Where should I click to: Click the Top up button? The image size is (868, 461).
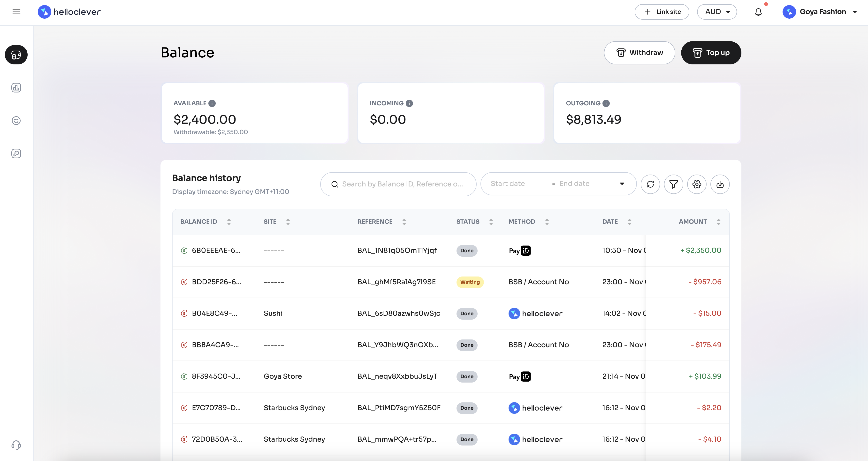coord(711,53)
